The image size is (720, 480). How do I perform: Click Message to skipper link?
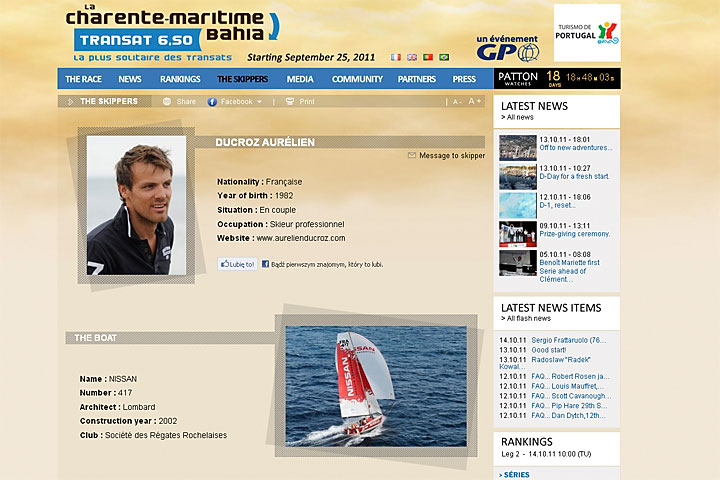click(452, 156)
